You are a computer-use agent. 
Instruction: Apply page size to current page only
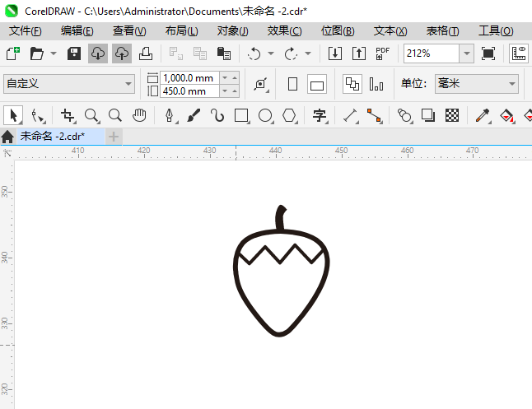coord(376,84)
